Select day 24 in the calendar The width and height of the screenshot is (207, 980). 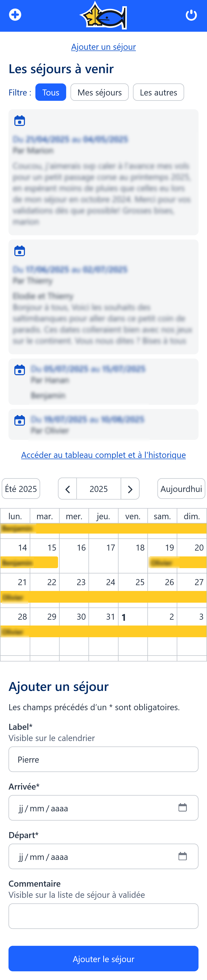click(111, 582)
